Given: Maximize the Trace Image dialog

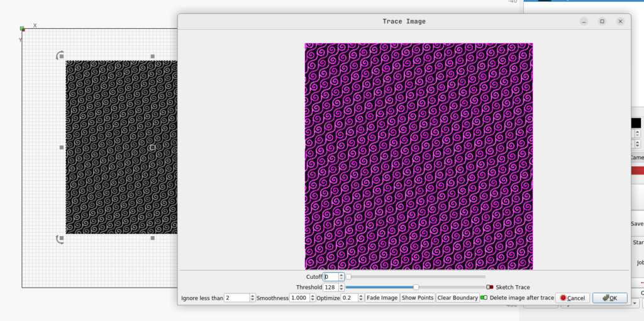Looking at the screenshot, I should 602,21.
